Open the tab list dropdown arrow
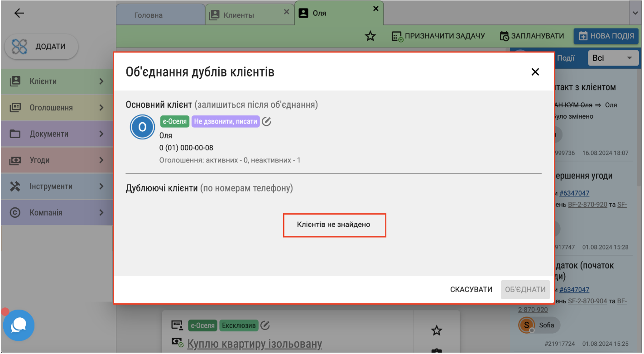The height and width of the screenshot is (354, 644). [x=635, y=13]
